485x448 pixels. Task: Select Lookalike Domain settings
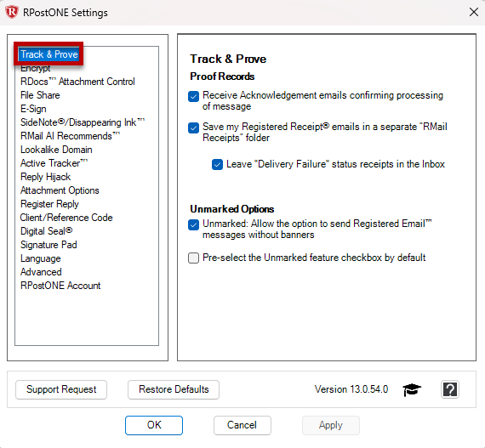pos(56,150)
